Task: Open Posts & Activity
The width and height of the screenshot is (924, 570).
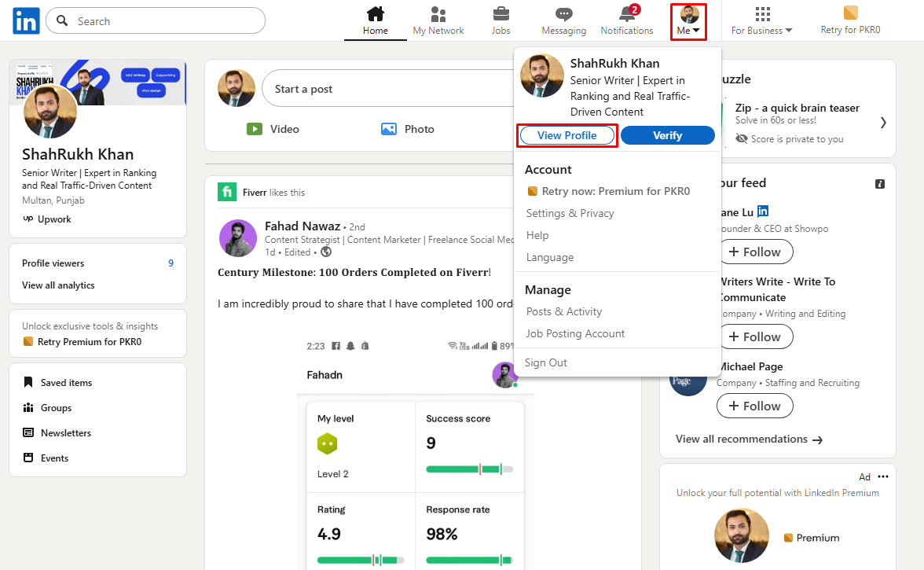Action: (564, 311)
